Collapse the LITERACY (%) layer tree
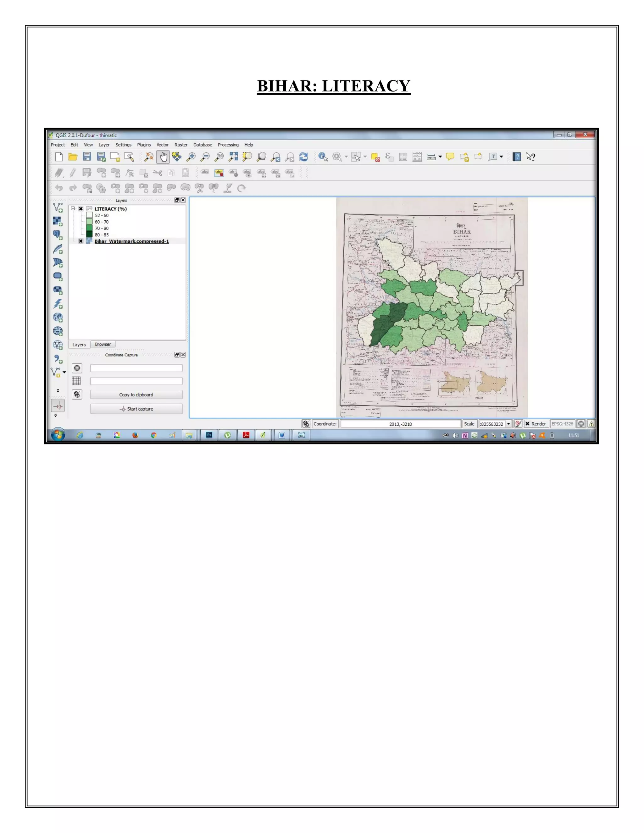The height and width of the screenshot is (833, 644). [x=73, y=209]
